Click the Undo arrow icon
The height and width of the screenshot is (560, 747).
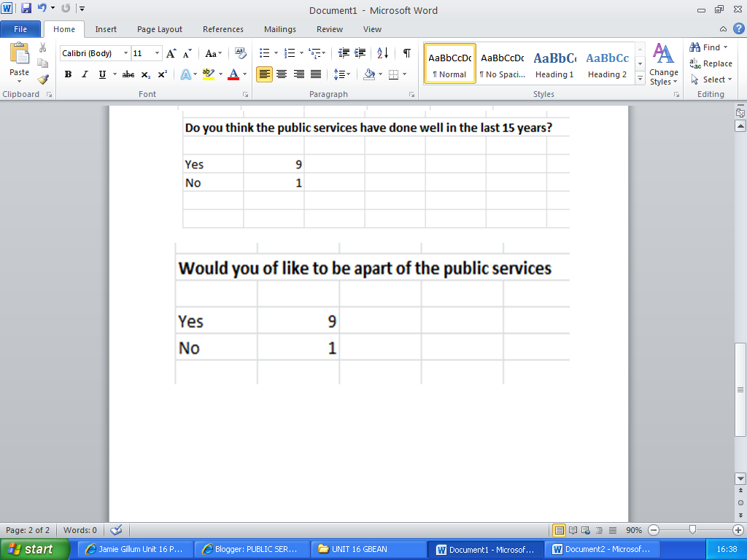click(42, 8)
